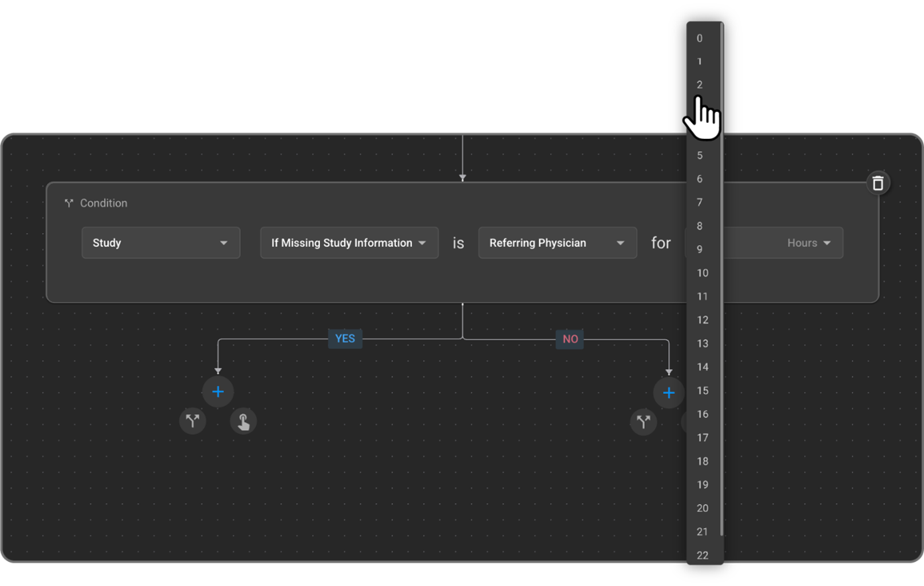Image resolution: width=924 pixels, height=586 pixels.
Task: Click the blue plus under NO branch
Action: pyautogui.click(x=668, y=393)
